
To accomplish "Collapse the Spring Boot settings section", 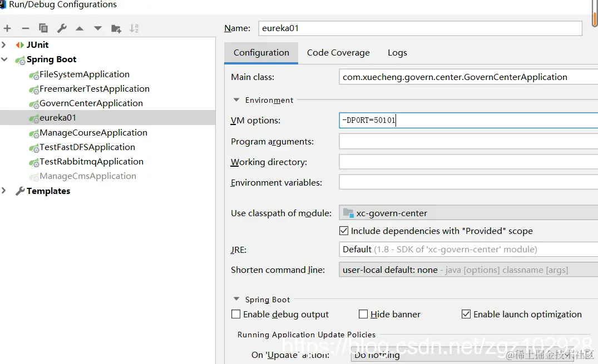I will 236,299.
